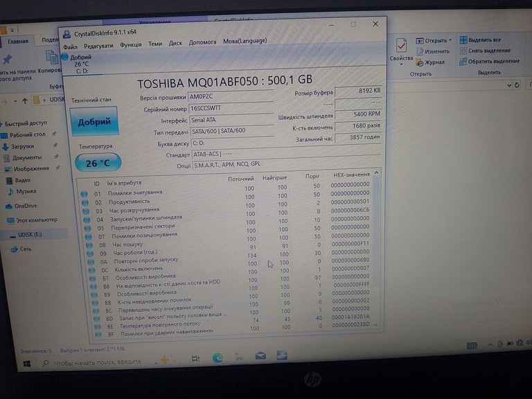Refresh the Explorer address bar
The image size is (532, 399).
click(517, 85)
